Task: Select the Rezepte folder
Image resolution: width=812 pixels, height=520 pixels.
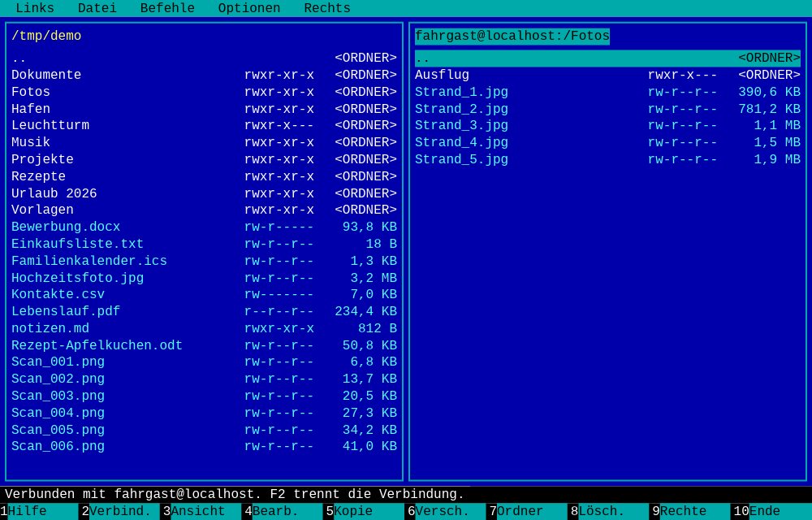Action: (204, 176)
